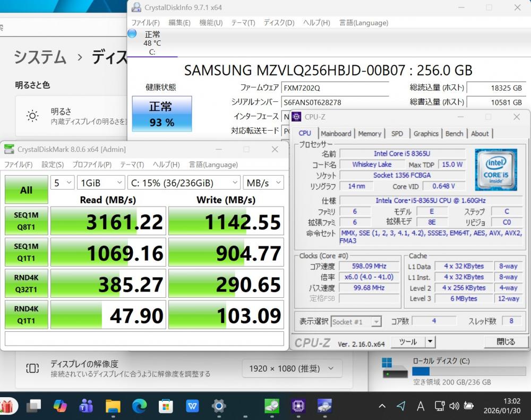Click the Settings gear in the taskbar
531x420 pixels.
pos(219,406)
